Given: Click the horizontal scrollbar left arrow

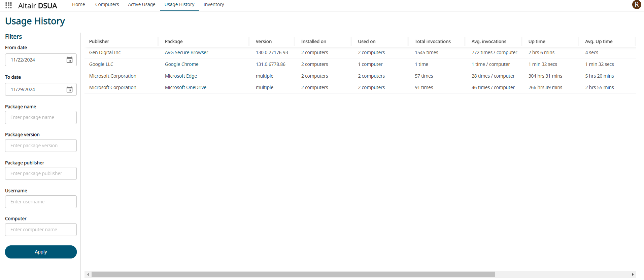Looking at the screenshot, I should [88, 275].
